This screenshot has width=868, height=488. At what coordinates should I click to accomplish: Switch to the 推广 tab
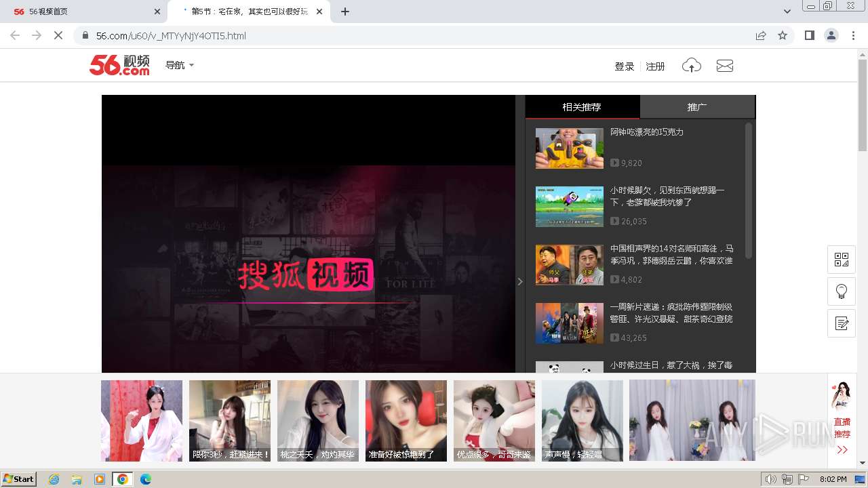(697, 107)
